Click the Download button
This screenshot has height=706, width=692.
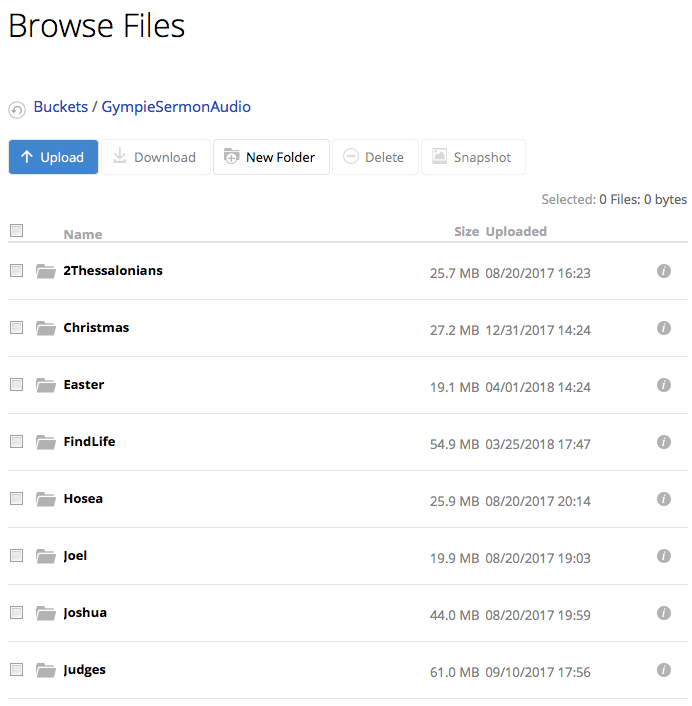click(156, 157)
